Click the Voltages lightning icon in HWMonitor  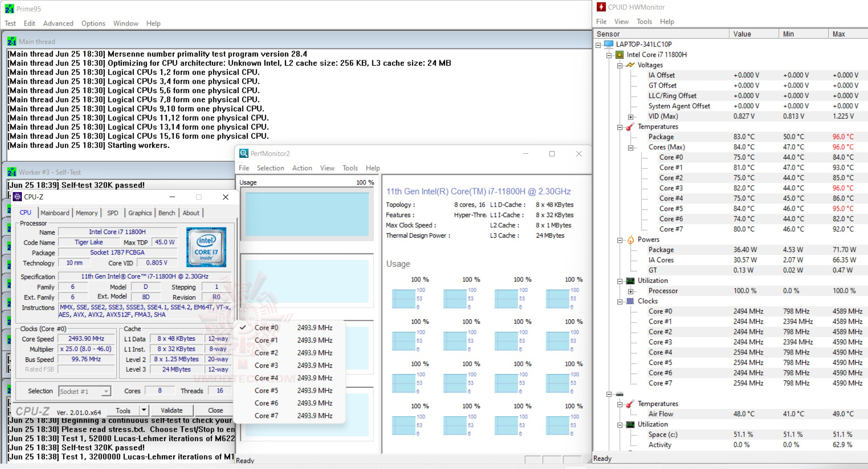[x=630, y=65]
